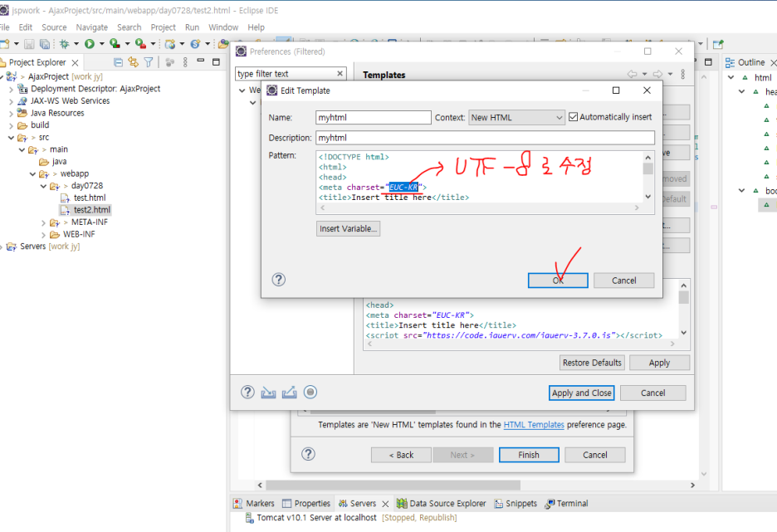777x532 pixels.
Task: Collapse the day0728 folder node
Action: click(44, 186)
